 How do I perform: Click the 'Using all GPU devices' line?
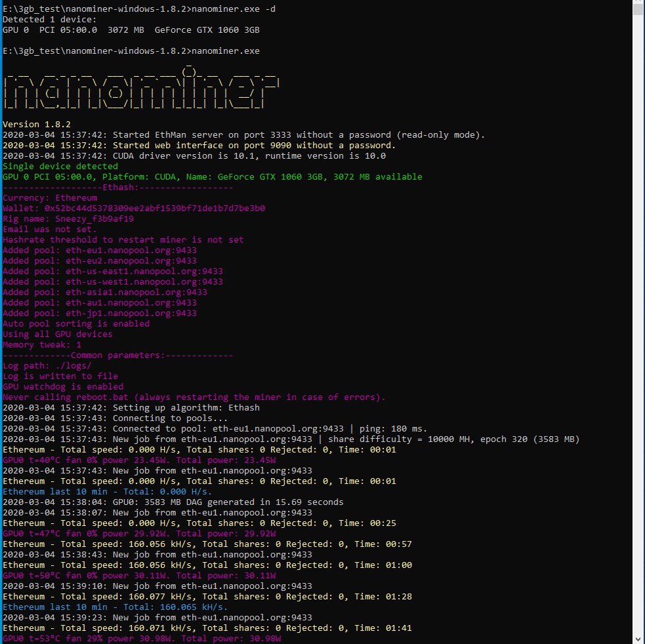pyautogui.click(x=58, y=334)
